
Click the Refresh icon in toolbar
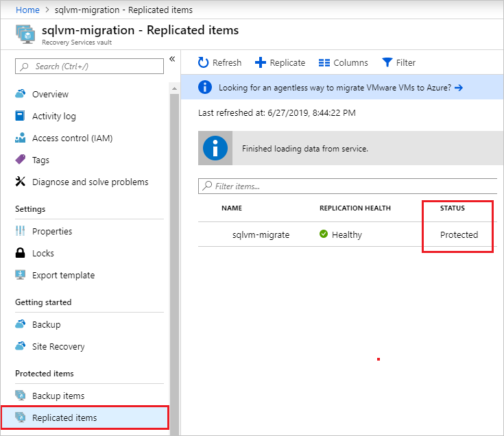click(x=204, y=63)
